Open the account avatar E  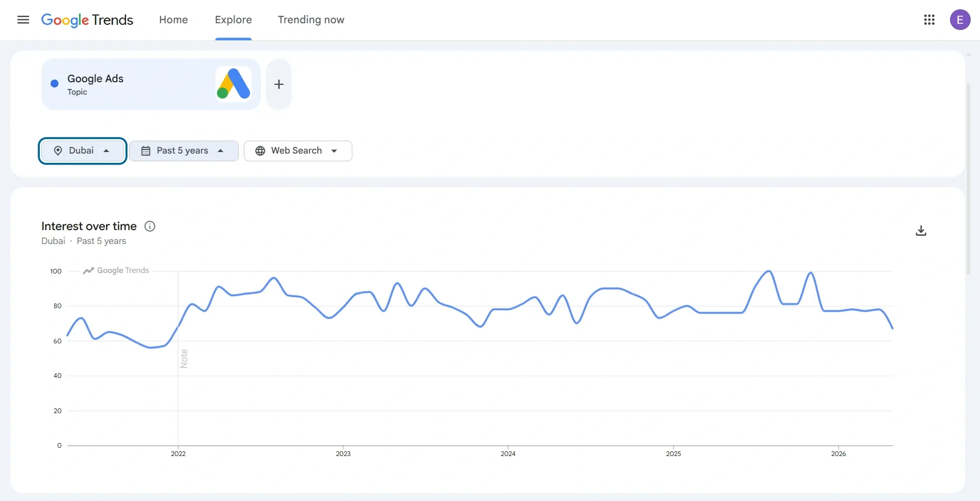point(960,20)
